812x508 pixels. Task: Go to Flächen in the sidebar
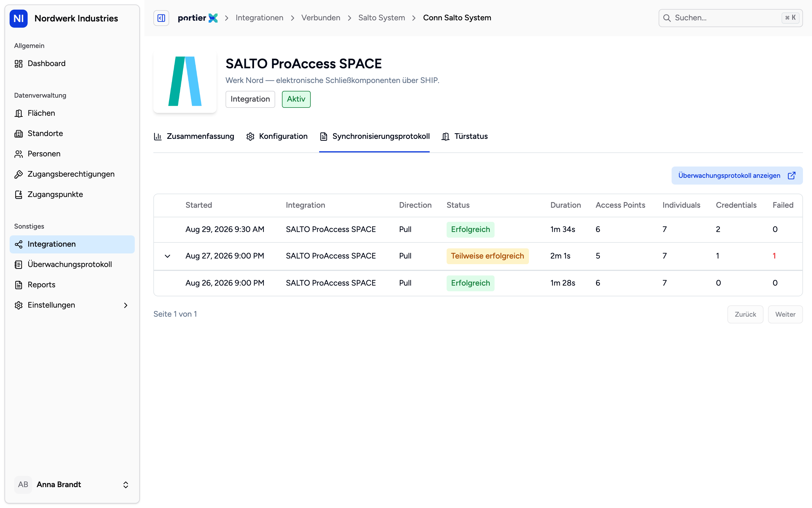click(x=72, y=113)
